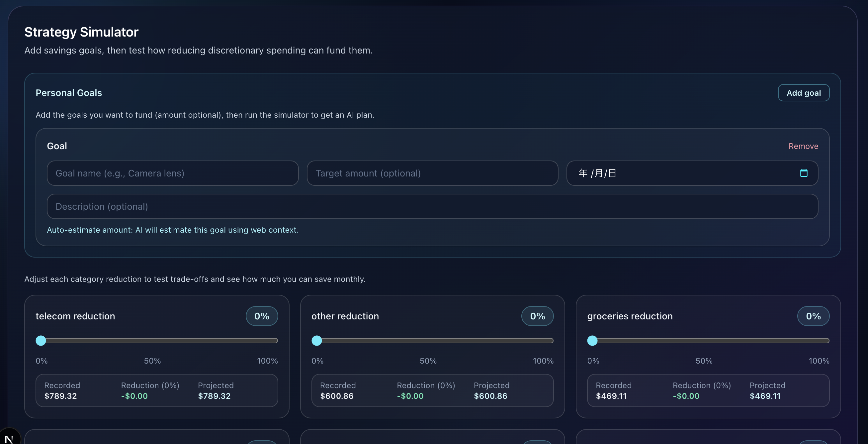
Task: Click the Add goal button
Action: [x=803, y=93]
